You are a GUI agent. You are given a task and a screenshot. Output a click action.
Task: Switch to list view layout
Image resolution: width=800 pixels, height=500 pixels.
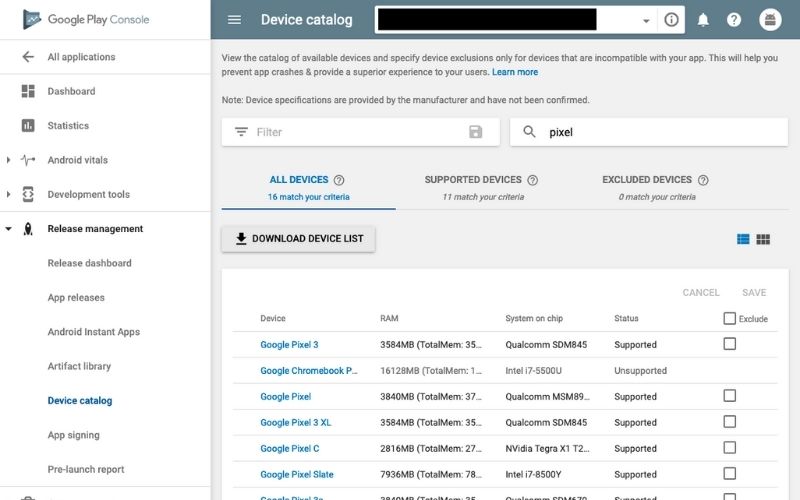click(743, 239)
